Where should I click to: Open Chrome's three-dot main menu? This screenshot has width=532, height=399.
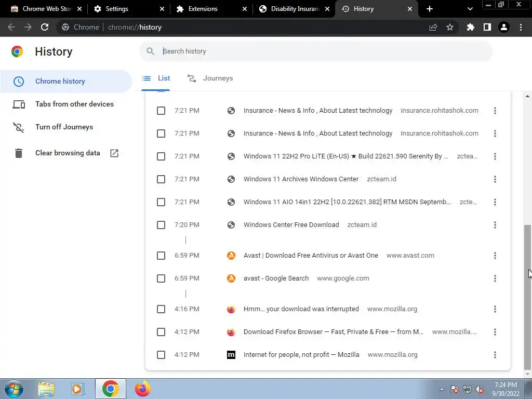pos(521,27)
